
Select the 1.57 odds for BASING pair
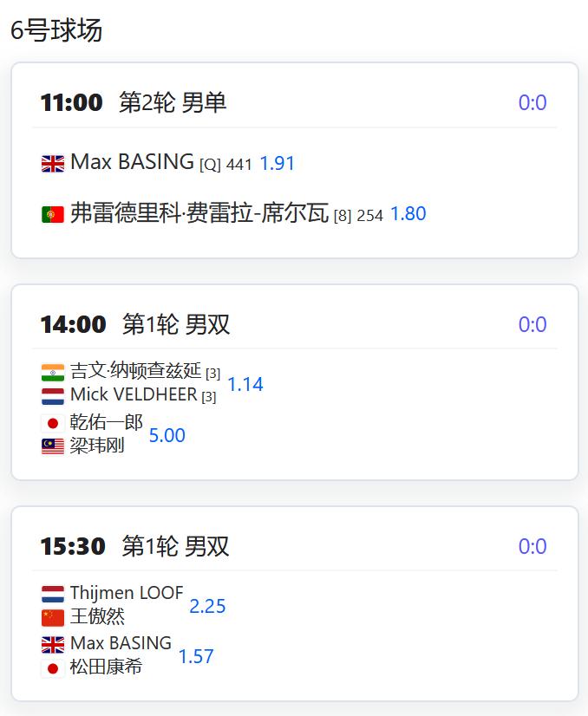(196, 656)
